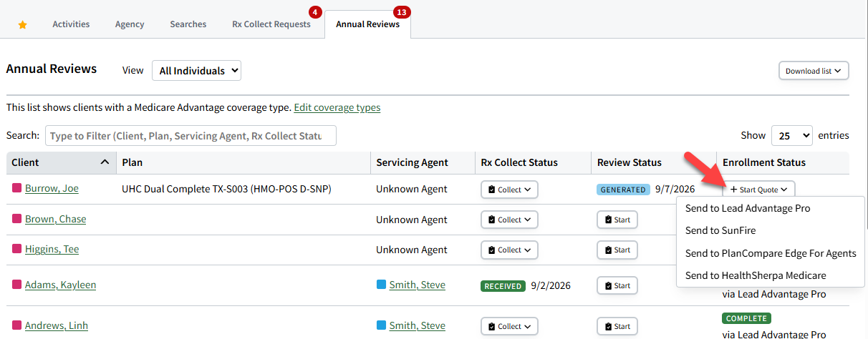Screen dimensions: 868x339
Task: Switch to the Activities tab
Action: [x=71, y=24]
